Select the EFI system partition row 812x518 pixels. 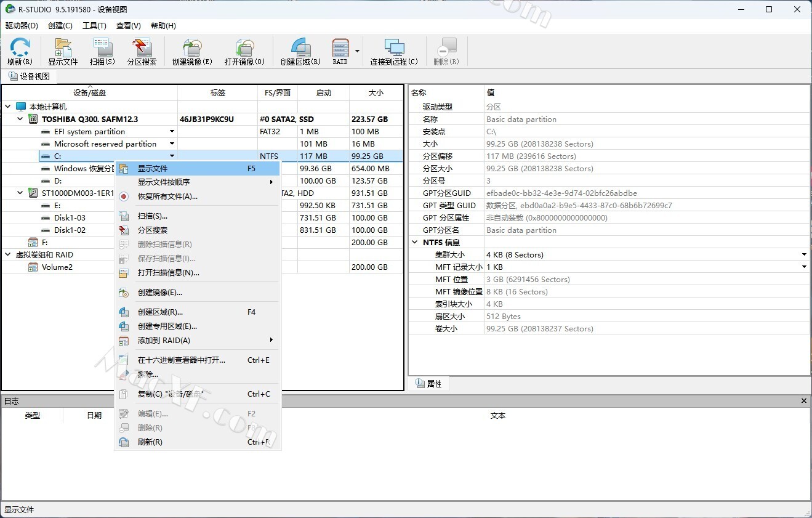coord(203,131)
